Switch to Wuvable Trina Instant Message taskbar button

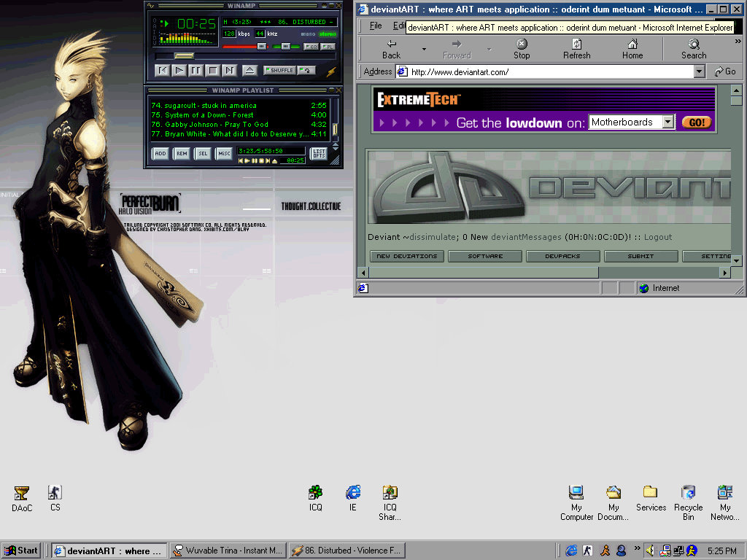228,551
